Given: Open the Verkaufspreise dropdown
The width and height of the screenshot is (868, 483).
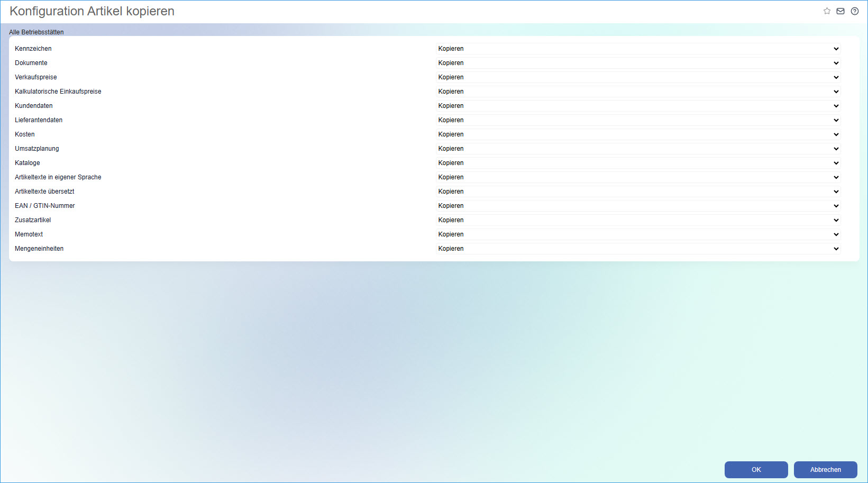Looking at the screenshot, I should pos(638,77).
